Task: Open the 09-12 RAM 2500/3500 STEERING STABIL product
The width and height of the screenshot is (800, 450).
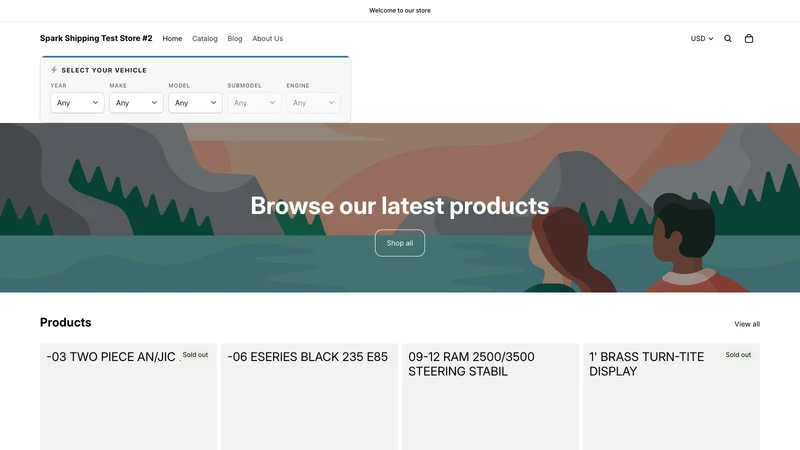Action: point(490,396)
